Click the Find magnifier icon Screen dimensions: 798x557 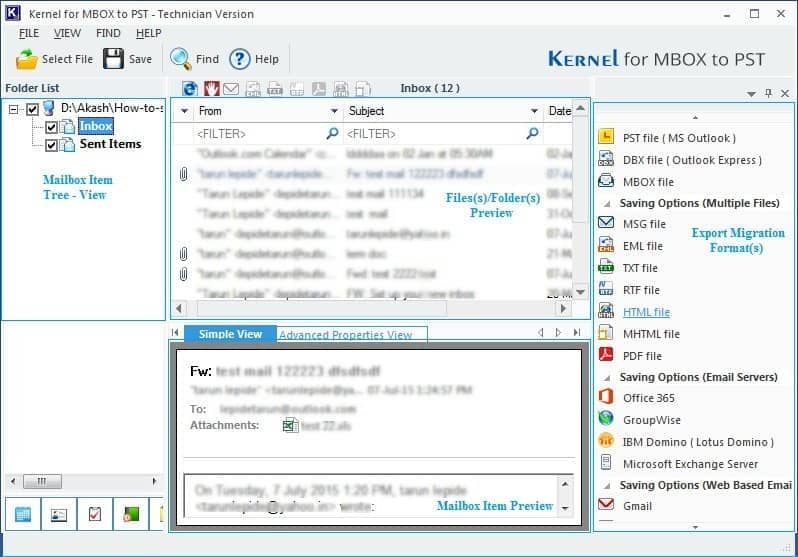pyautogui.click(x=180, y=59)
